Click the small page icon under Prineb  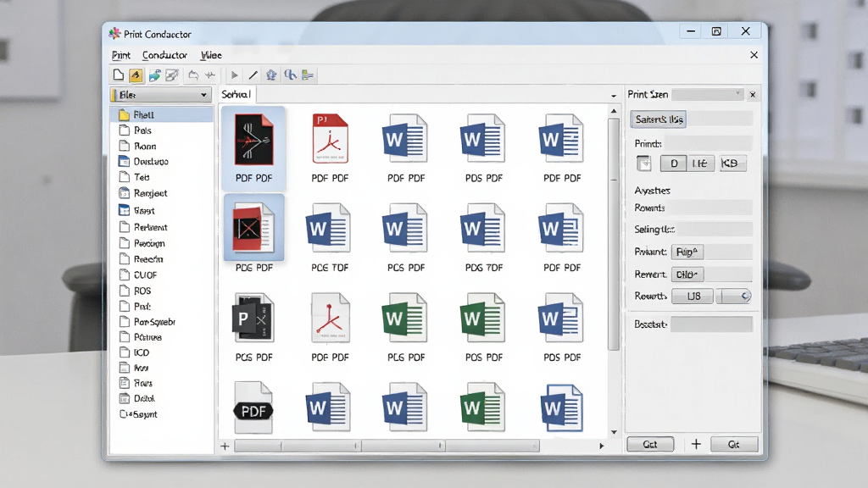[x=644, y=164]
